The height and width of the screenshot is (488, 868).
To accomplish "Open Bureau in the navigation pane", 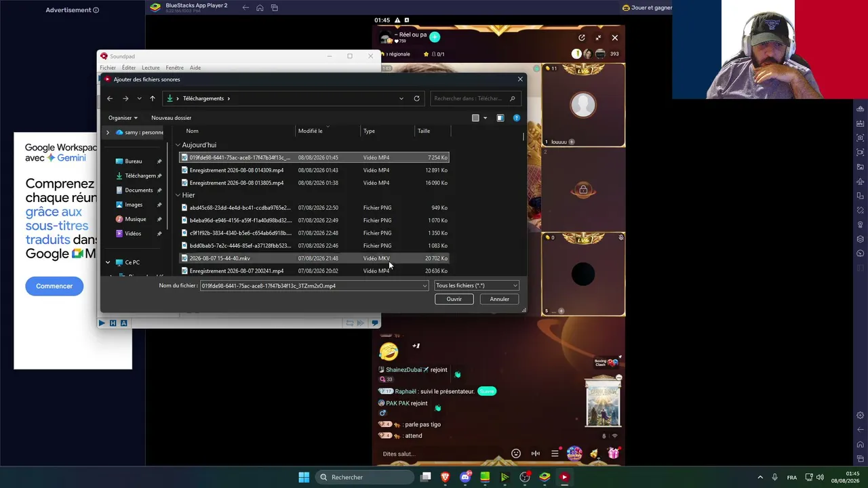I will (134, 161).
